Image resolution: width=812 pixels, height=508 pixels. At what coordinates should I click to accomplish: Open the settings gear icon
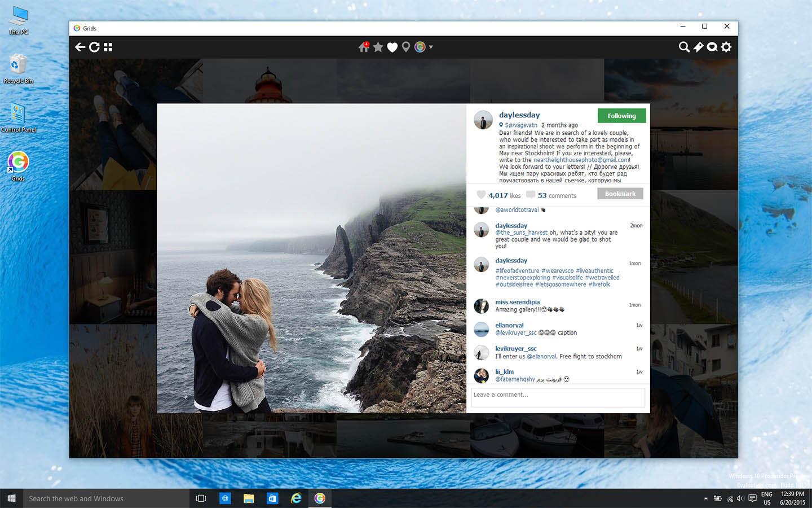pos(726,47)
